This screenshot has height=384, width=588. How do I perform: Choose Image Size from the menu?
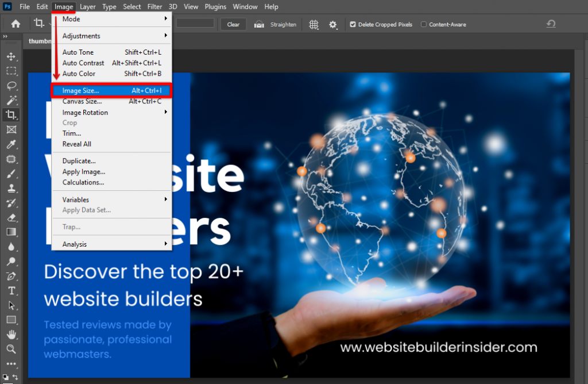82,90
